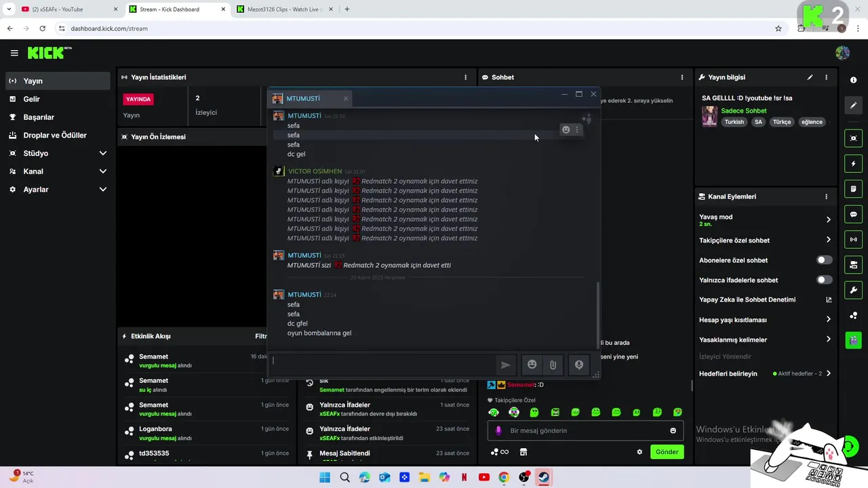Screen dimensions: 868x488
Task: Open Takipçilere özel sohbet options
Action: [828, 240]
